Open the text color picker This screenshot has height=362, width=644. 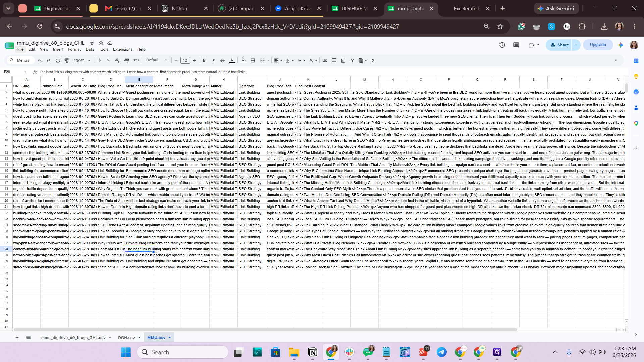pos(232,60)
